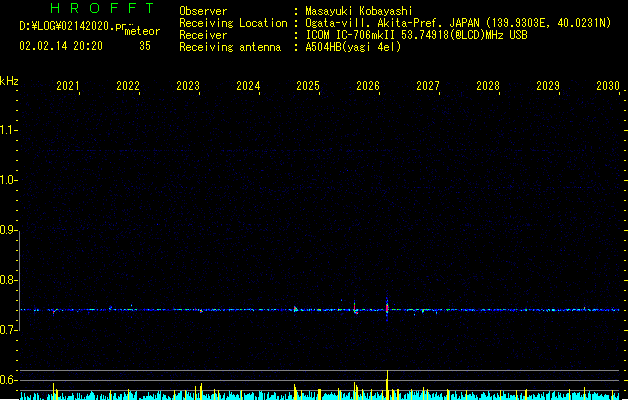The height and width of the screenshot is (400, 629).
Task: Click the tallest yellow peak in power graph
Action: pyautogui.click(x=387, y=384)
